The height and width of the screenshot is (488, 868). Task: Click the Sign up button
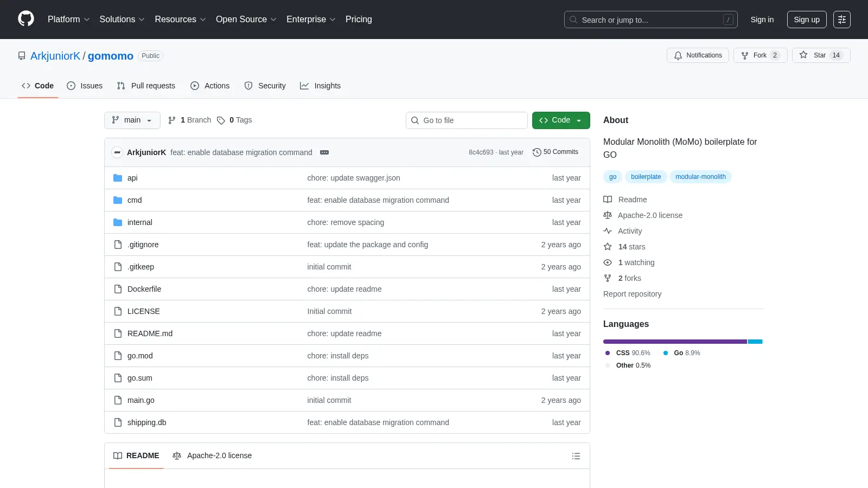807,20
